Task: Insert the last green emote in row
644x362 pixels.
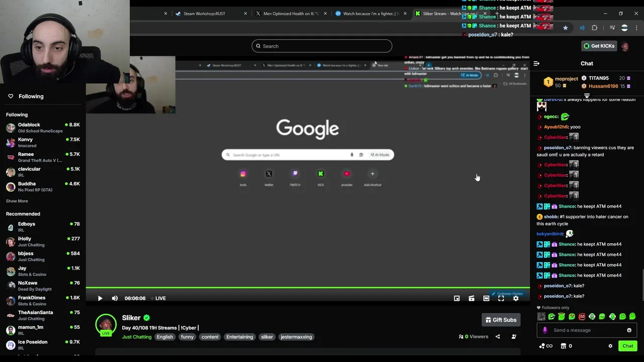Action: (632, 316)
